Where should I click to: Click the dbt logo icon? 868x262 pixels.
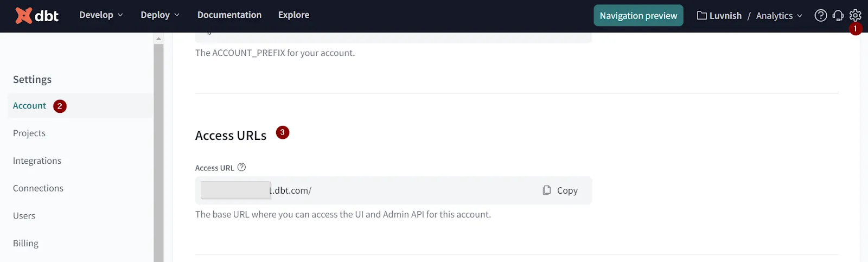click(23, 16)
